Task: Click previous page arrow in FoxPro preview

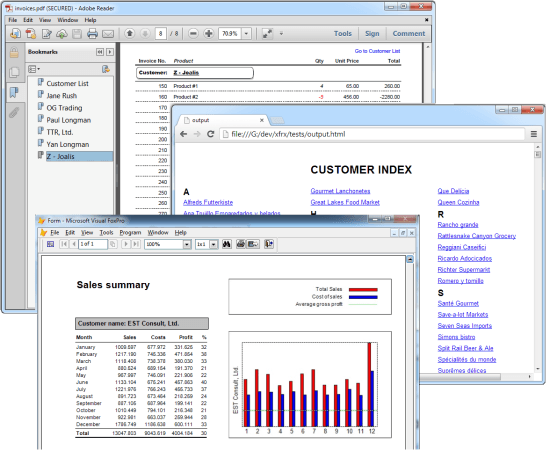Action: [x=74, y=244]
